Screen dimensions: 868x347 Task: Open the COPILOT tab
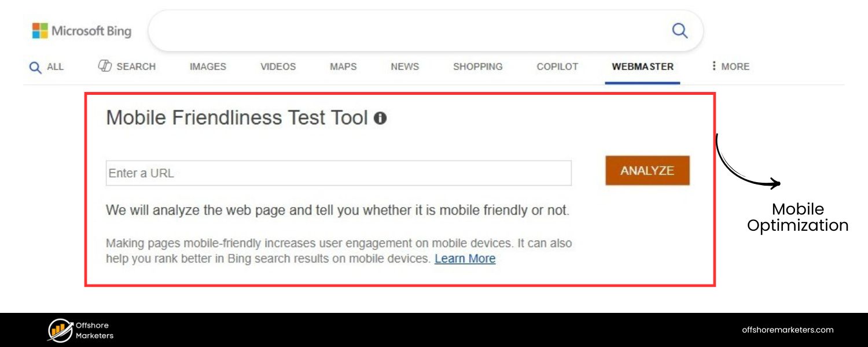[557, 67]
